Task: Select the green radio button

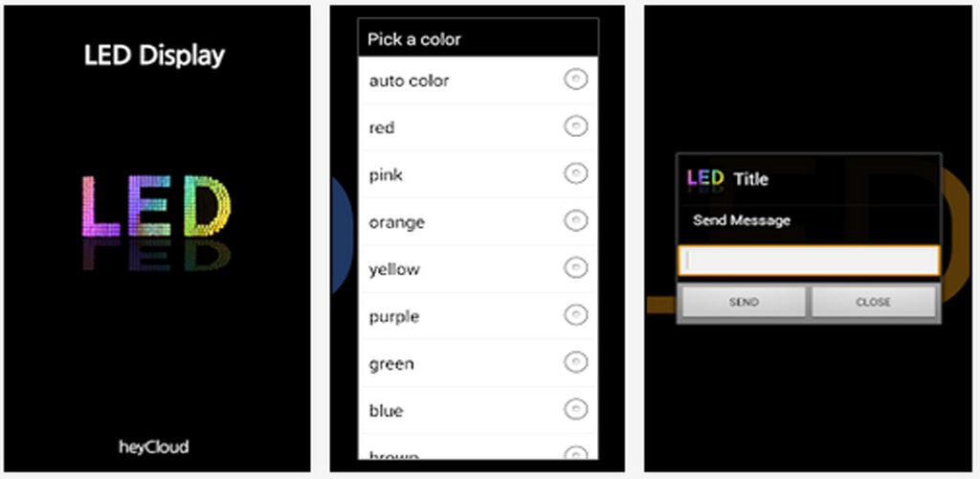Action: click(x=575, y=362)
